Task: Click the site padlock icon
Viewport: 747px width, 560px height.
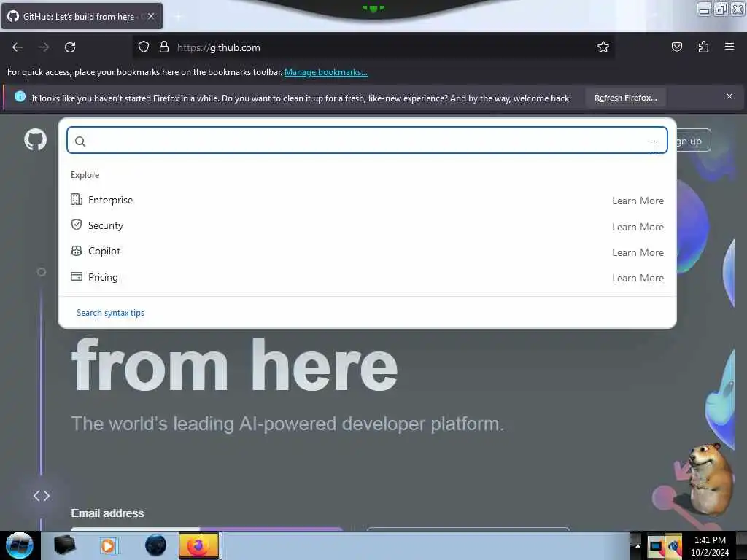Action: (164, 47)
